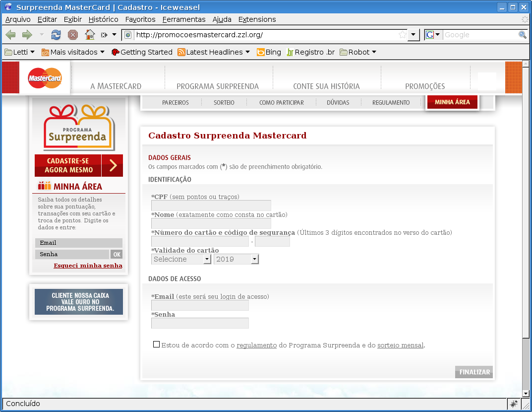Open the Letti bookmarks folder

click(20, 52)
